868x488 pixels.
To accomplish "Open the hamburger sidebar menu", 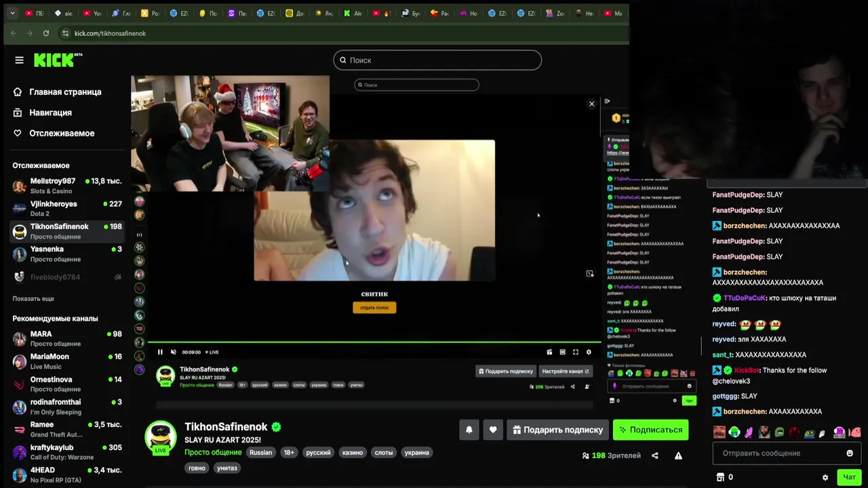I will point(19,60).
